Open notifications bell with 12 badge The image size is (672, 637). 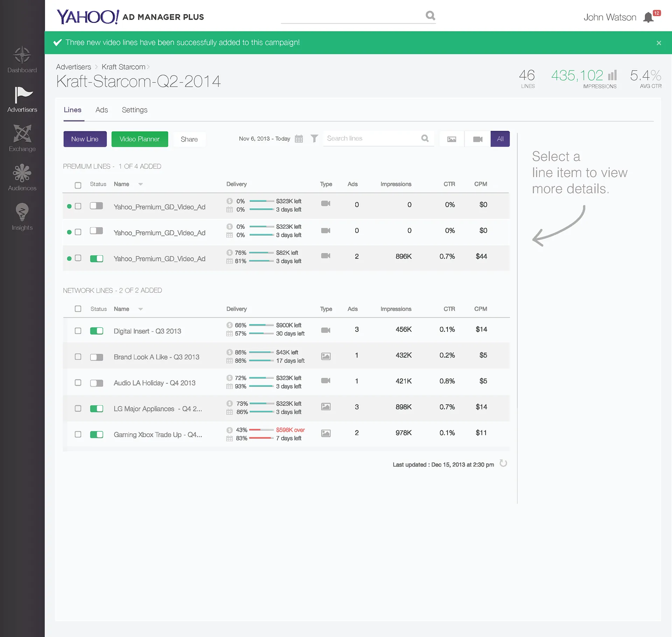point(649,17)
